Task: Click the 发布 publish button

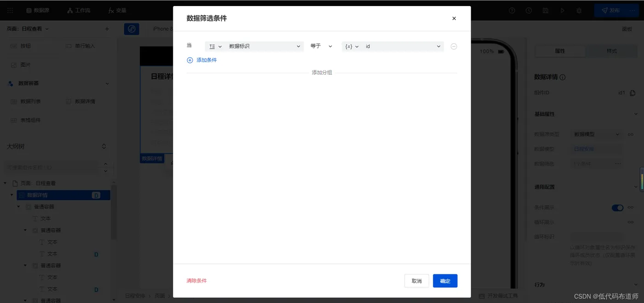Action: tap(610, 10)
